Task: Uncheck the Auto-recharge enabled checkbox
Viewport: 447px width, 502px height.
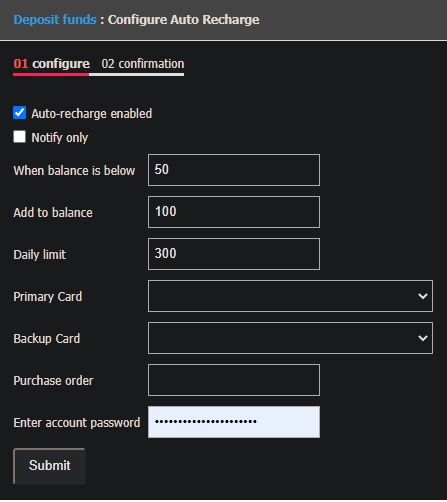Action: (x=19, y=113)
